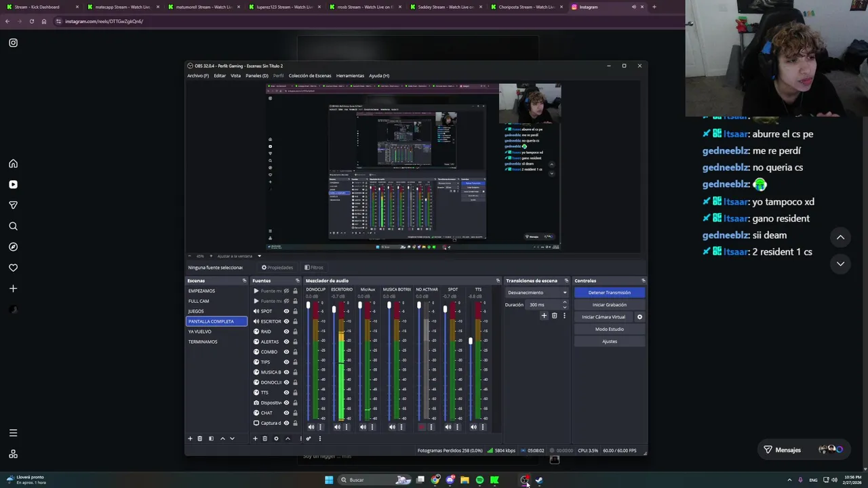Open the Paneles menu in OBS
Screen dimensions: 868x488
pos(256,75)
